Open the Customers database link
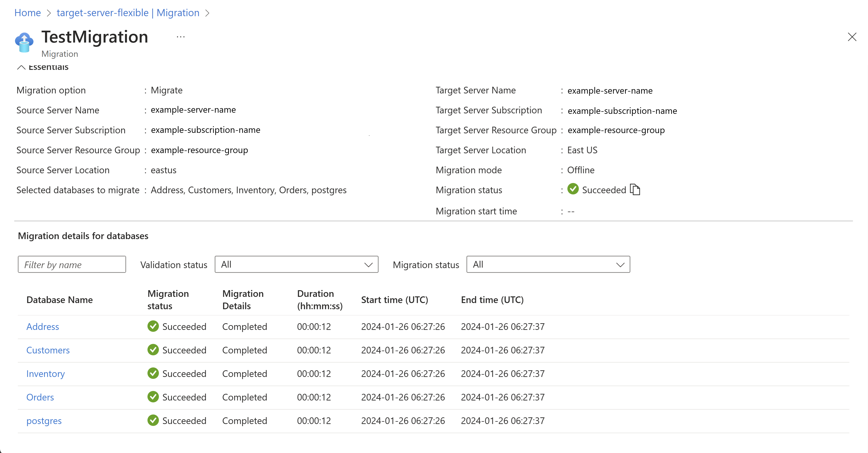The image size is (868, 453). [48, 350]
